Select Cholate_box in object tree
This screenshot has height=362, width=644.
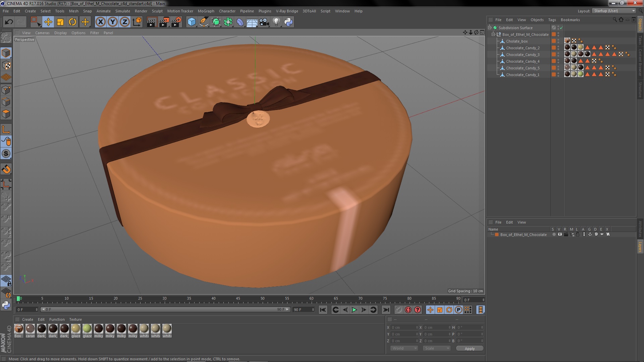point(517,41)
